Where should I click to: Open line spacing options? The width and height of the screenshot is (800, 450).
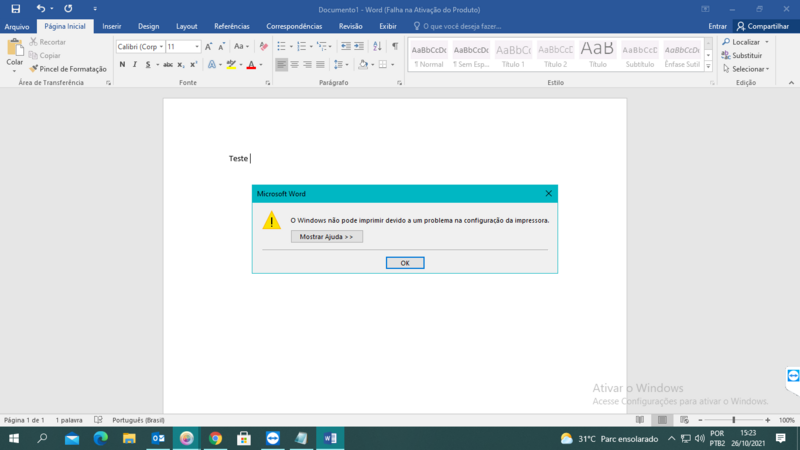(x=341, y=64)
